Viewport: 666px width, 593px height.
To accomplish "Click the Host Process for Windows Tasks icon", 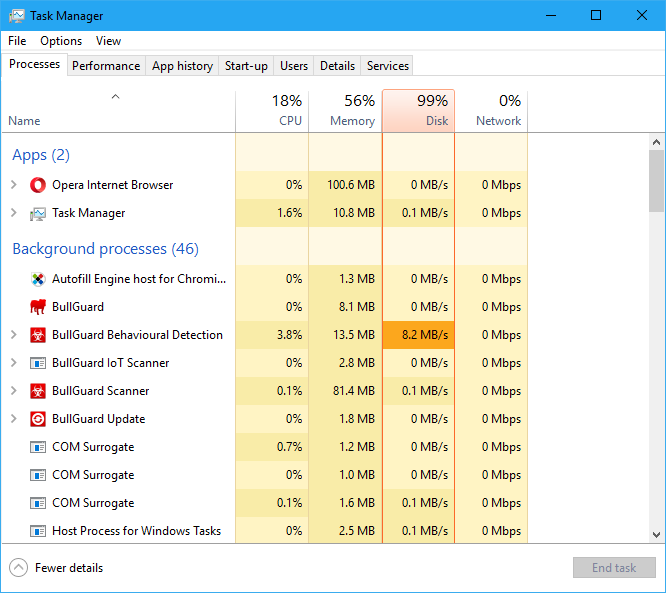I will [38, 531].
